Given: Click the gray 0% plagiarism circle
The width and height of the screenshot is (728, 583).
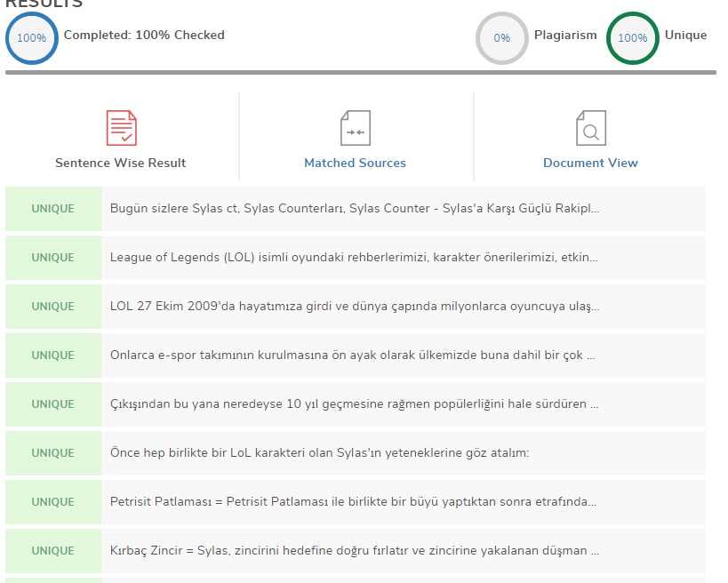Looking at the screenshot, I should (502, 38).
